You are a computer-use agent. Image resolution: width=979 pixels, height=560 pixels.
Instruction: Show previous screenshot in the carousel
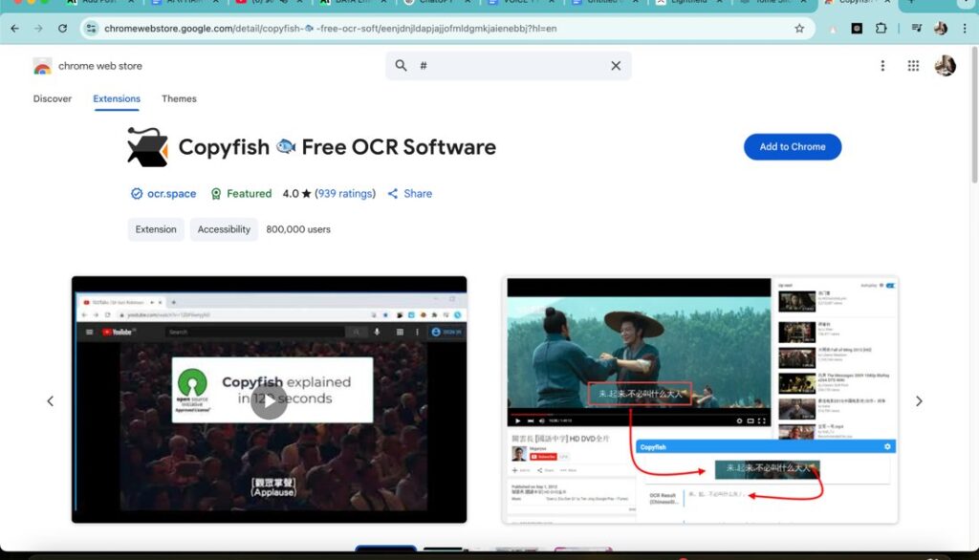point(50,400)
